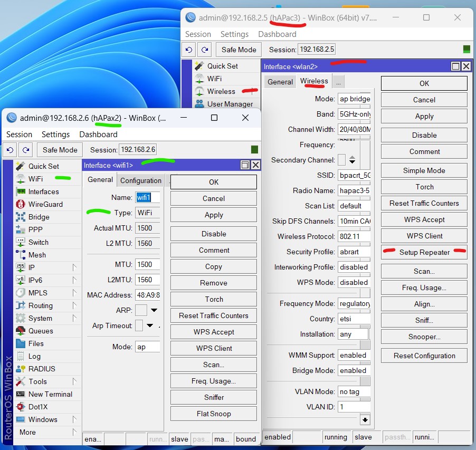This screenshot has width=476, height=450.
Task: Click the undo arrow in hAPax2 toolbar
Action: 9,150
